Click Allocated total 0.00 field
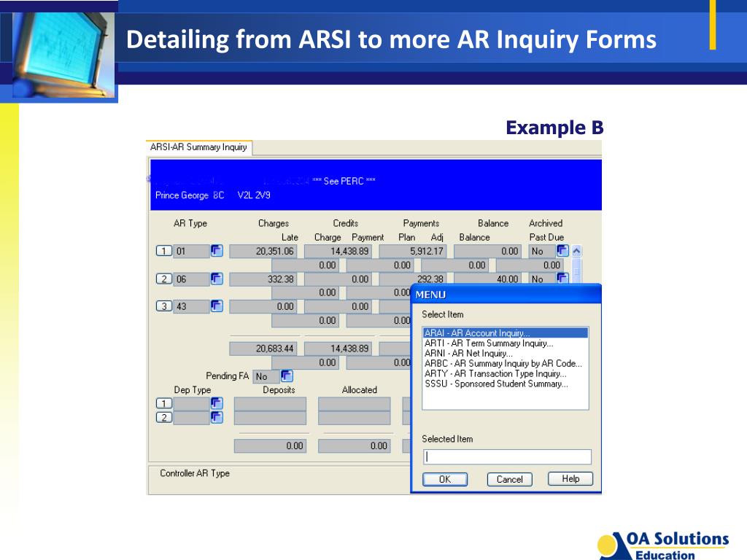This screenshot has width=747, height=560. click(x=355, y=446)
